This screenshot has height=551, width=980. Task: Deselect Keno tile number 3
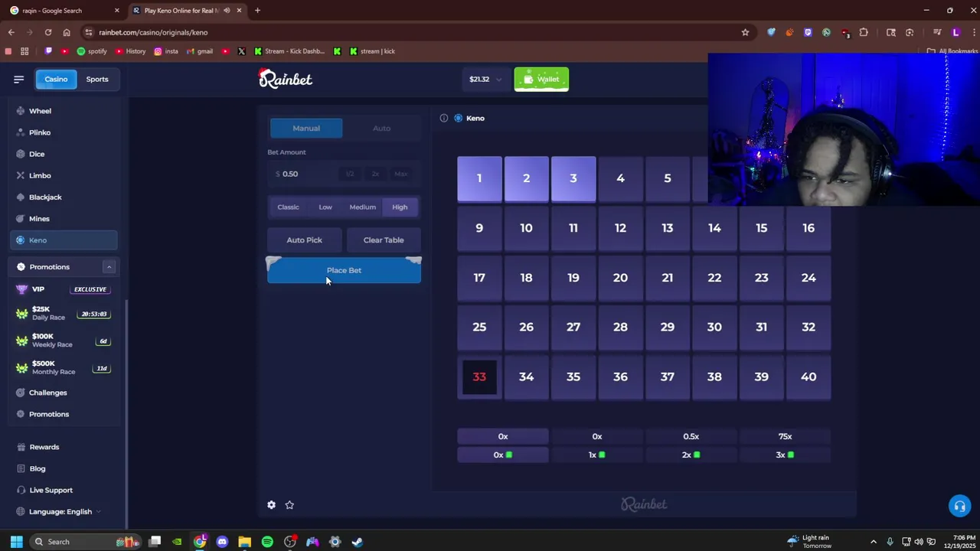click(573, 178)
